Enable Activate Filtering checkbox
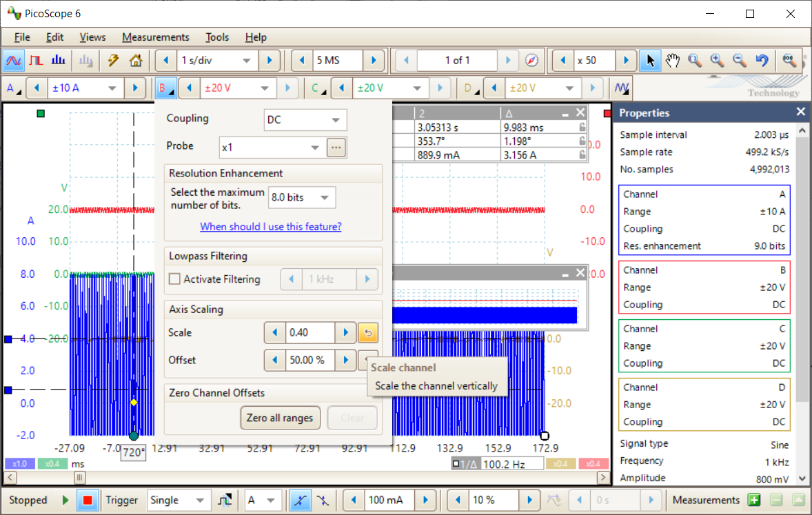Viewport: 812px width, 515px height. point(174,279)
